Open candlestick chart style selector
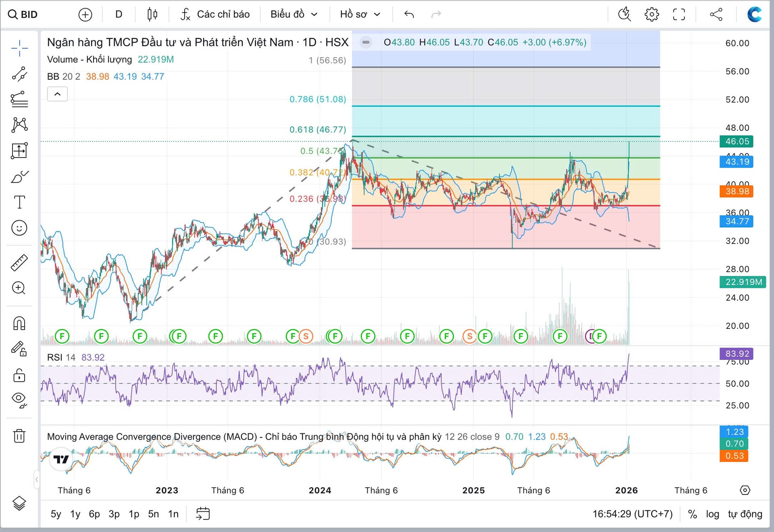 152,15
